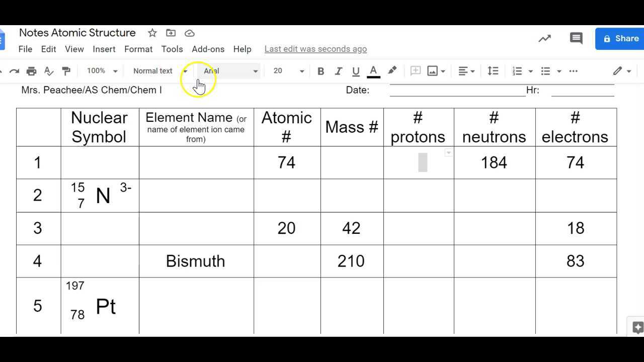
Task: Open the font family dropdown showing Arial
Action: tap(229, 71)
